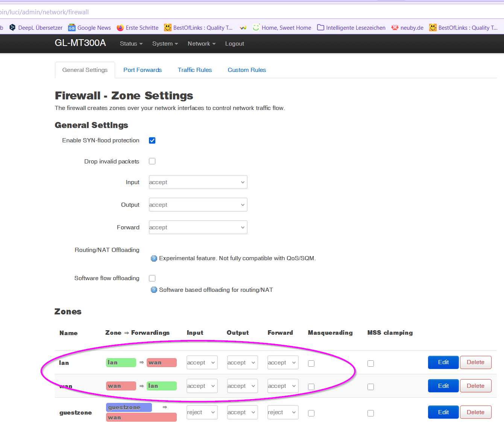Image resolution: width=504 pixels, height=430 pixels.
Task: Open guestzone Input policy dropdown
Action: (202, 412)
